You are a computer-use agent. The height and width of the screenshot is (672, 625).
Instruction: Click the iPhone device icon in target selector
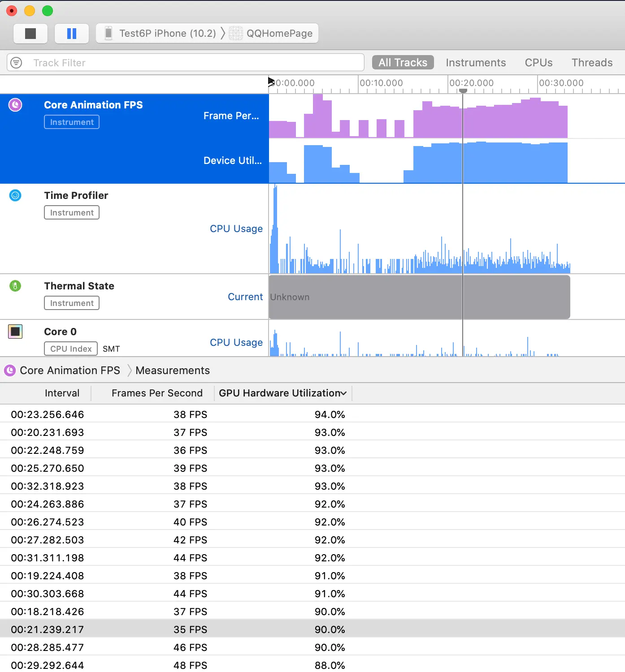tap(108, 33)
